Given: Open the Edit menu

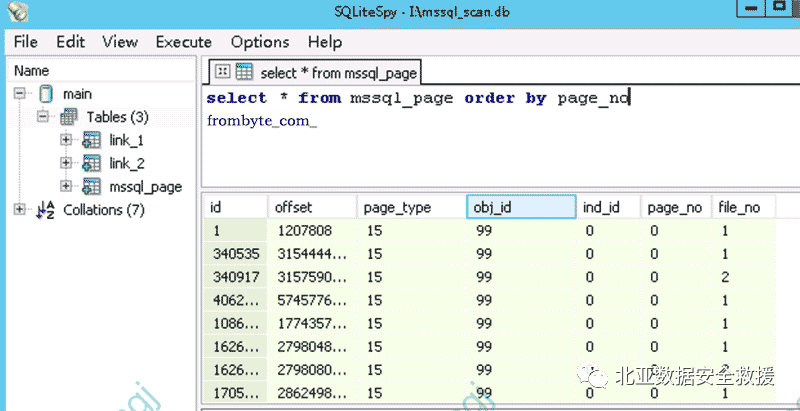Looking at the screenshot, I should coord(70,42).
